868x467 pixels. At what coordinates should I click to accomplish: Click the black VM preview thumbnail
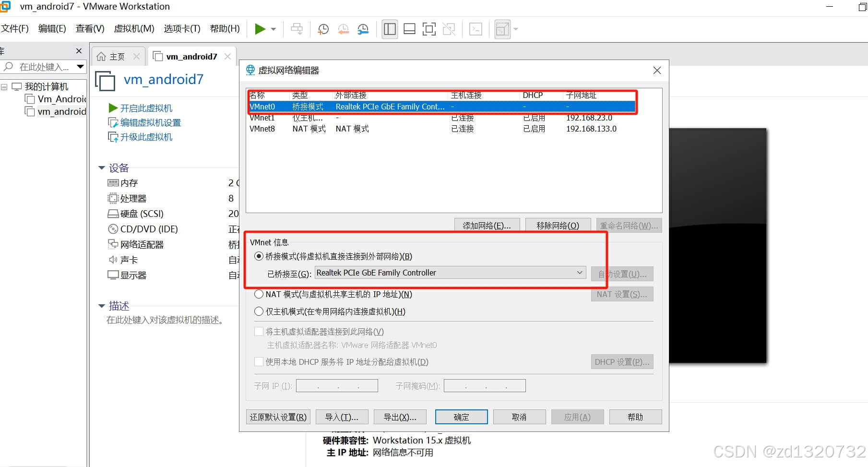718,245
